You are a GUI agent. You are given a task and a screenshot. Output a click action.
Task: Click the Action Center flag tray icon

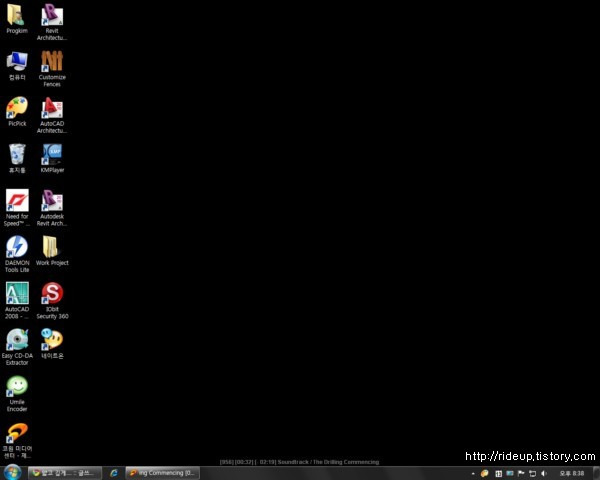click(x=521, y=473)
